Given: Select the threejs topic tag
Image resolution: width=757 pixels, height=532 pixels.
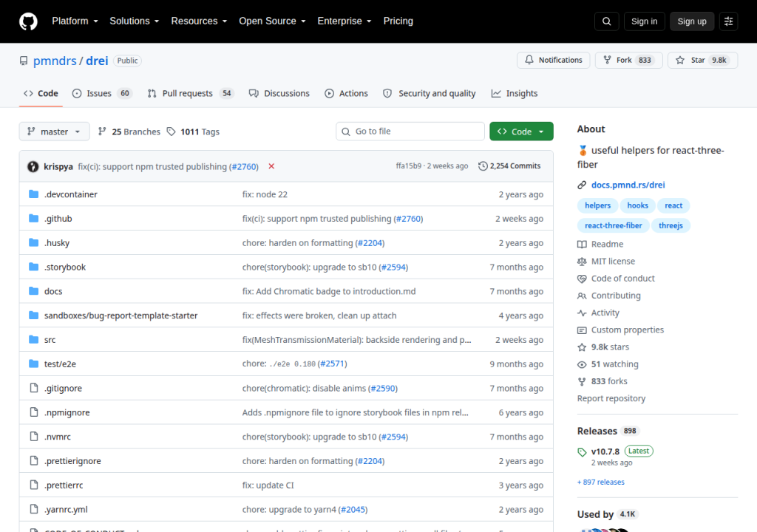Looking at the screenshot, I should [x=671, y=225].
